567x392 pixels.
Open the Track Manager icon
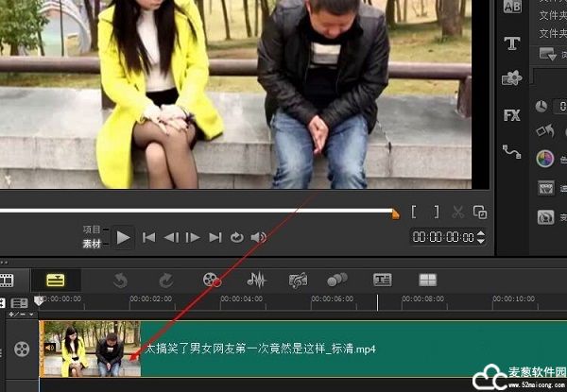pyautogui.click(x=19, y=303)
